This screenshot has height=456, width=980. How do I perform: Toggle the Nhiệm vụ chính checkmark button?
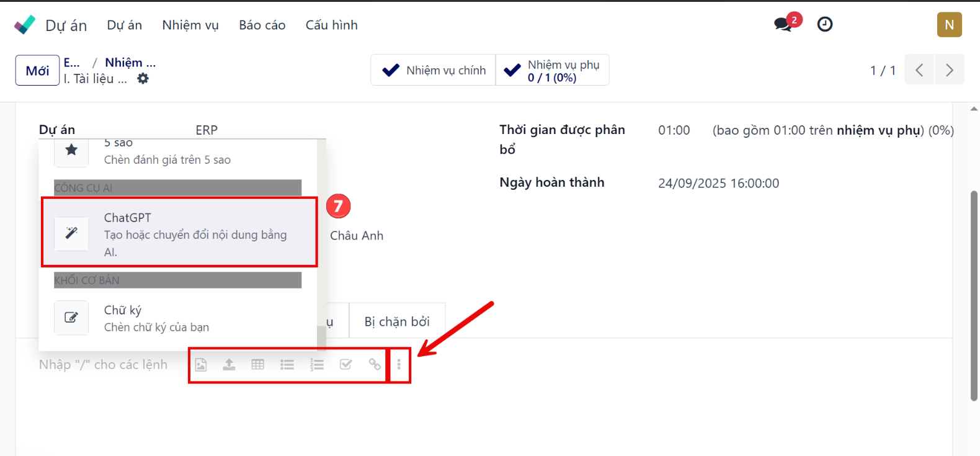tap(434, 70)
